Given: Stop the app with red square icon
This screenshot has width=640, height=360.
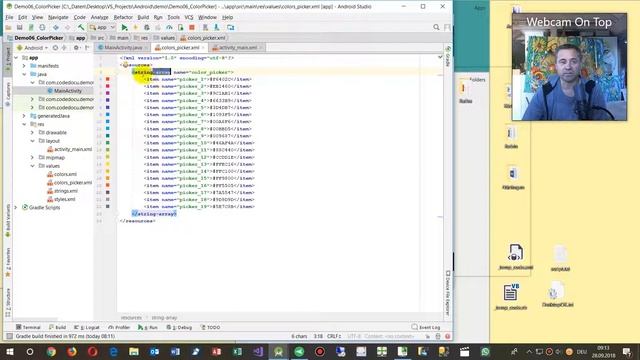Looking at the screenshot, I should point(192,27).
